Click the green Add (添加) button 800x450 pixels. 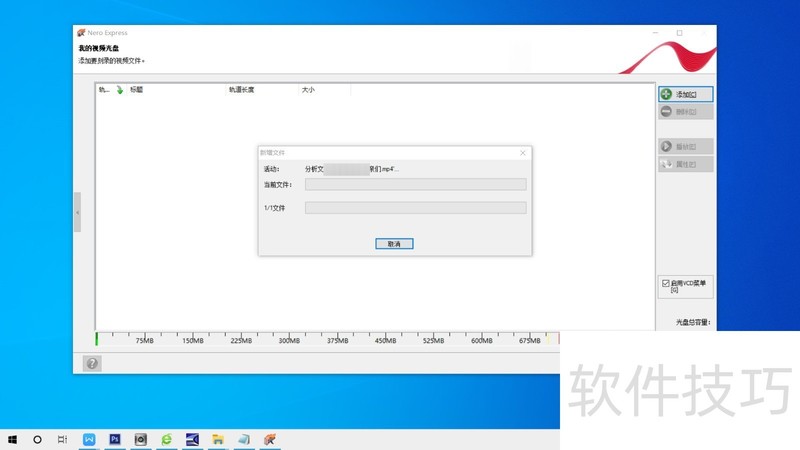point(685,94)
